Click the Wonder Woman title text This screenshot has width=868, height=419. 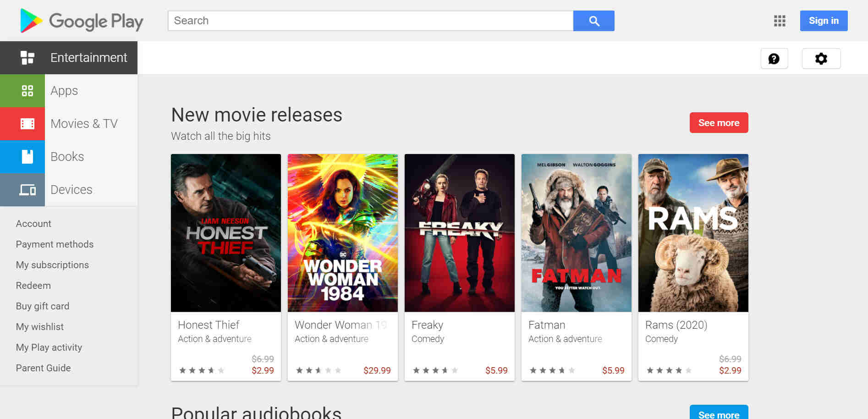341,325
